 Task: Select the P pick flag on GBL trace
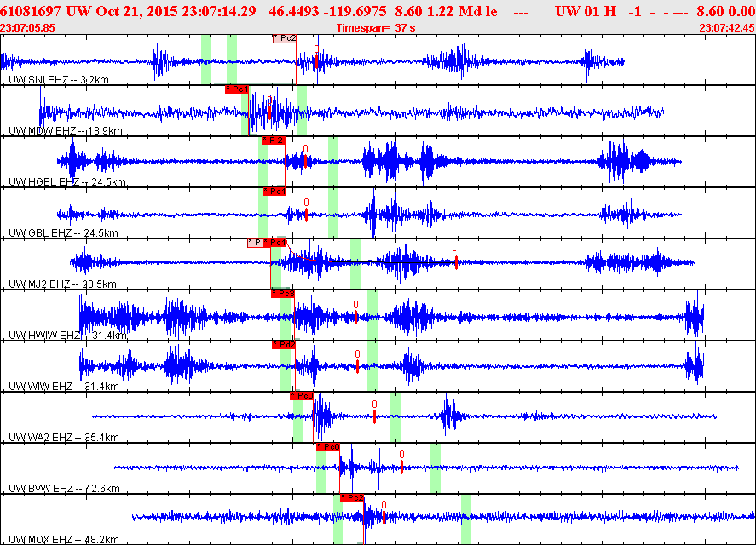273,192
